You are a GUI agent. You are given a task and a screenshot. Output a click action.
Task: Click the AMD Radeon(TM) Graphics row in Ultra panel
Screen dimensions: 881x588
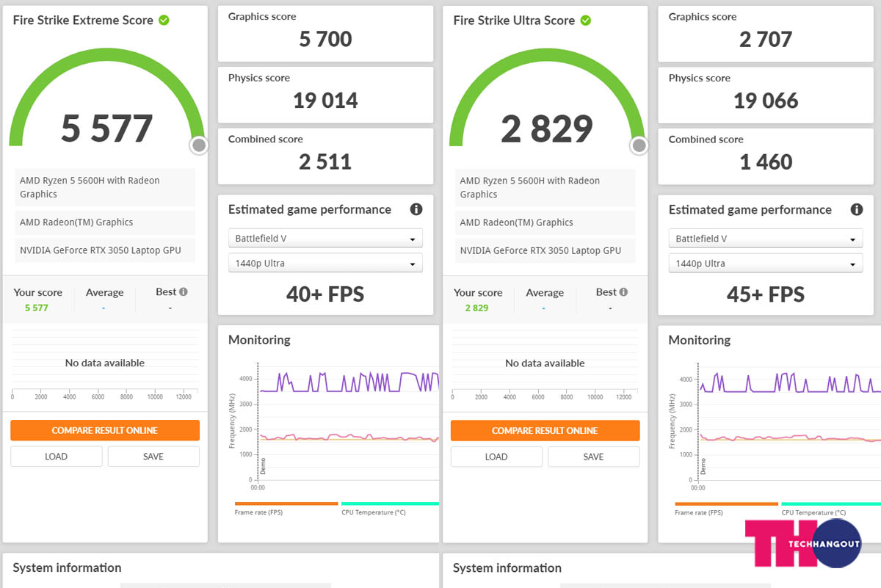(545, 222)
